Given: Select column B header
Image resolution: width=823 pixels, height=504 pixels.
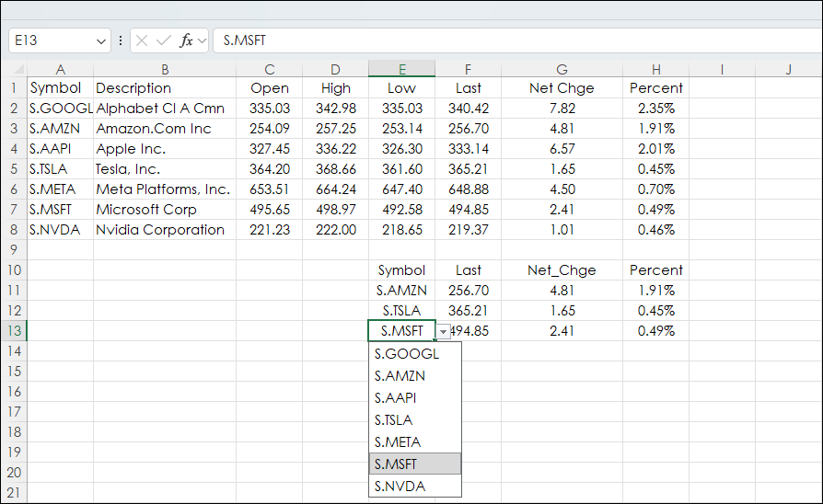Looking at the screenshot, I should [x=165, y=69].
